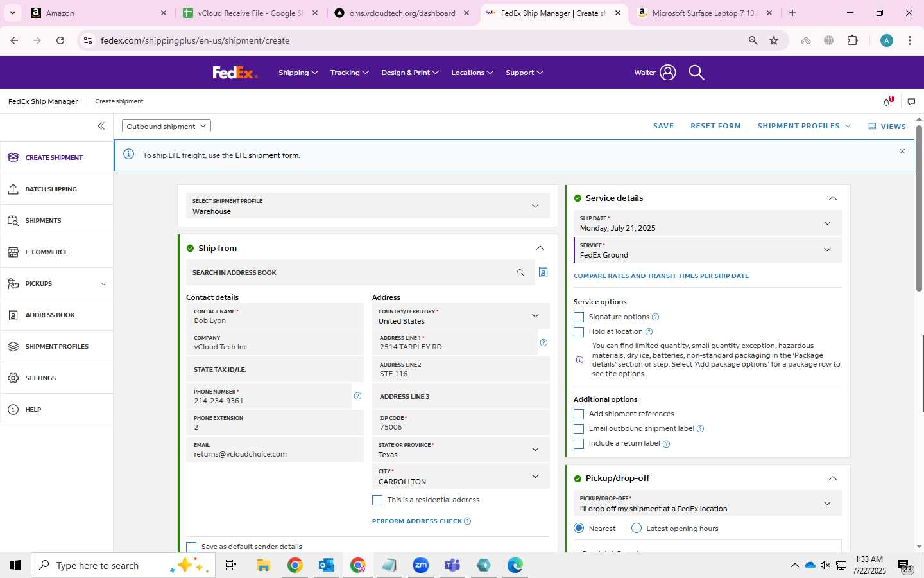Open the Chrome extensions puzzle icon
The height and width of the screenshot is (578, 924).
[x=852, y=40]
